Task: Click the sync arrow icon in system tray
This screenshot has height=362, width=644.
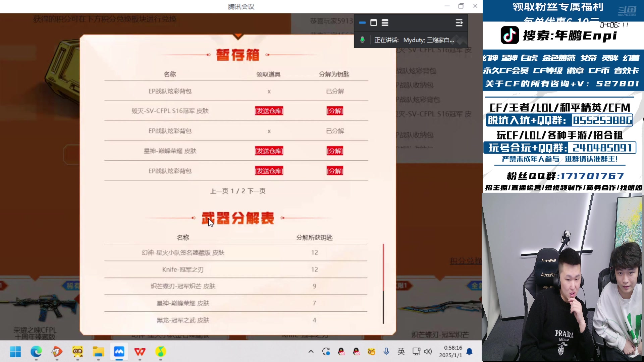Action: [326, 352]
